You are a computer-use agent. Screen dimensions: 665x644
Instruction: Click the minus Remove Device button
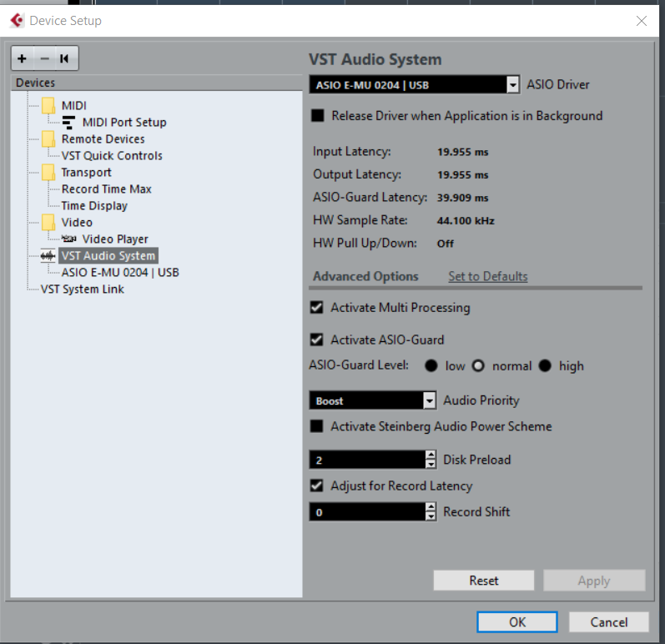(x=44, y=58)
